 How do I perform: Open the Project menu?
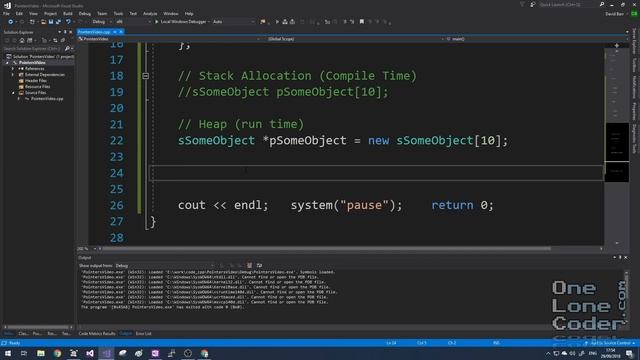[50, 13]
